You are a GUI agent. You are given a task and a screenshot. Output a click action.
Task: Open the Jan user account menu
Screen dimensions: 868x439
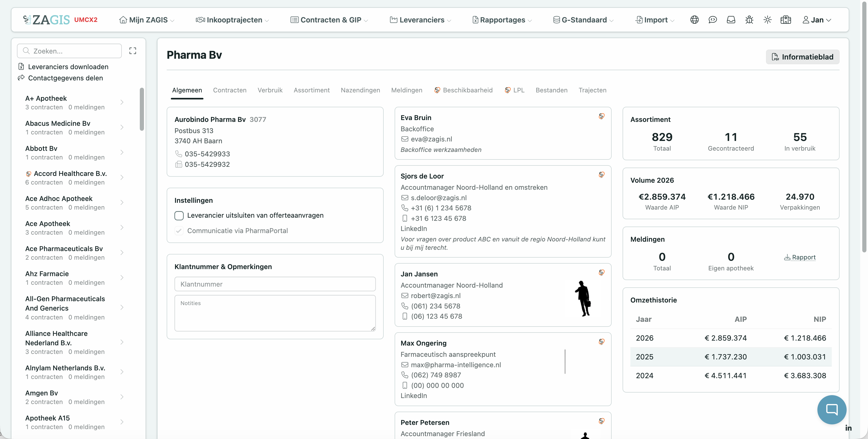817,20
